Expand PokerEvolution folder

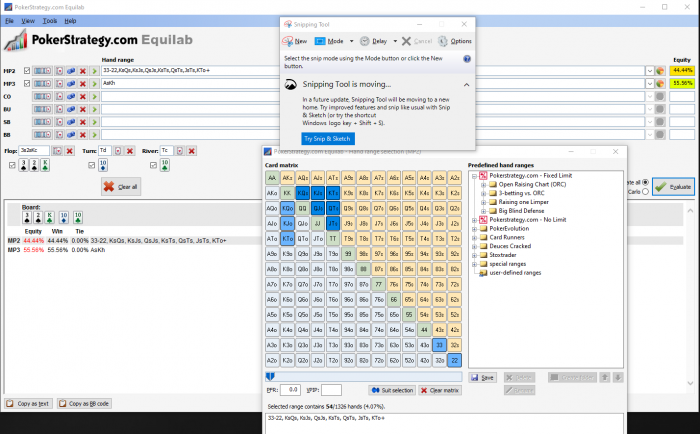pos(475,229)
